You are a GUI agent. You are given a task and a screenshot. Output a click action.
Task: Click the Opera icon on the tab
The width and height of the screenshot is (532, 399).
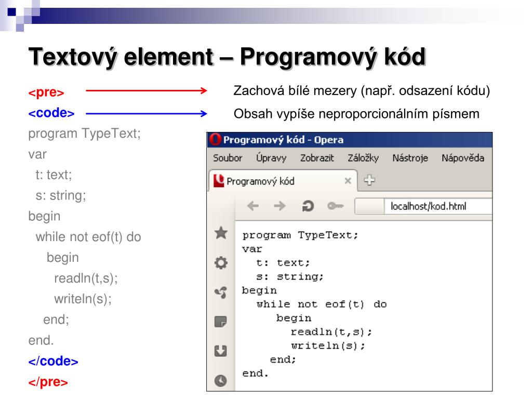219,181
